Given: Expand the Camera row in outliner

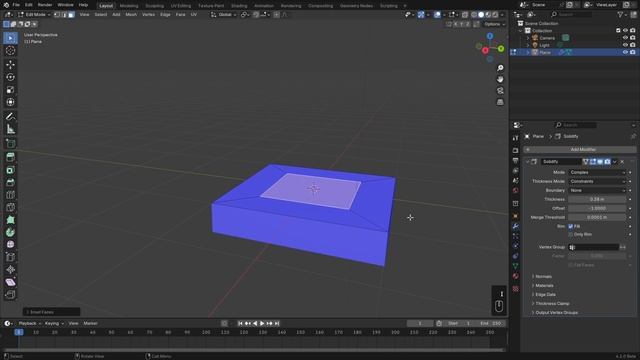Looking at the screenshot, I should [x=527, y=38].
